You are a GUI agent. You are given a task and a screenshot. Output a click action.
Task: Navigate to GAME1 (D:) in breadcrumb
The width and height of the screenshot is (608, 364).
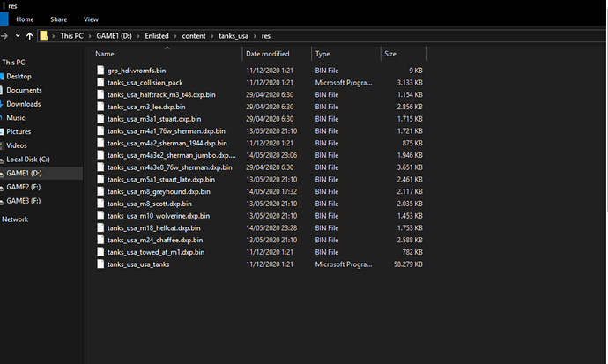(114, 36)
